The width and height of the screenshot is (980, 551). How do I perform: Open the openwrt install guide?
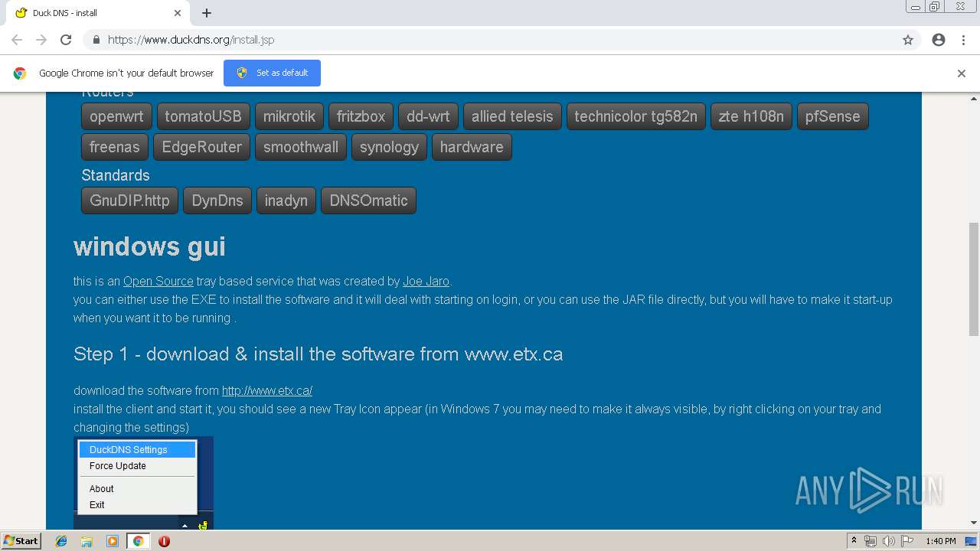(116, 116)
